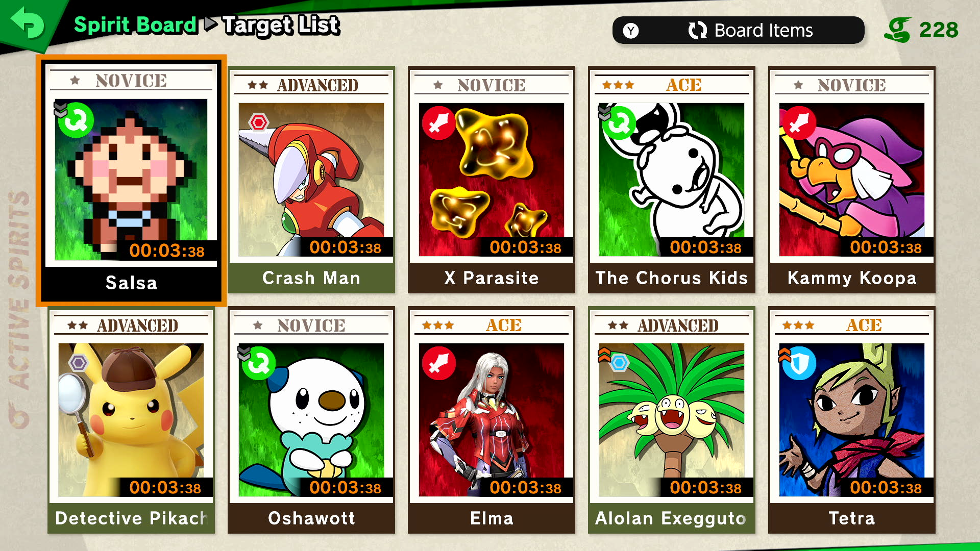Click the green spirit points currency icon
The height and width of the screenshot is (551, 980).
[898, 30]
